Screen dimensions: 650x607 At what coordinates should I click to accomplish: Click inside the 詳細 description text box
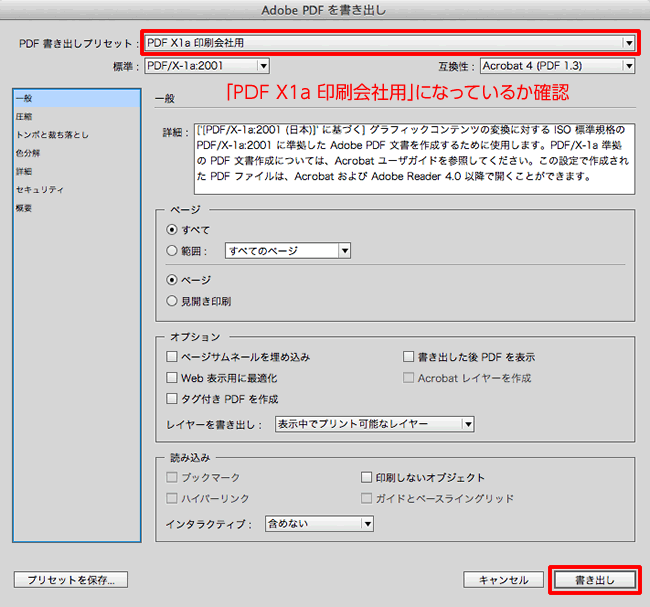[x=415, y=159]
